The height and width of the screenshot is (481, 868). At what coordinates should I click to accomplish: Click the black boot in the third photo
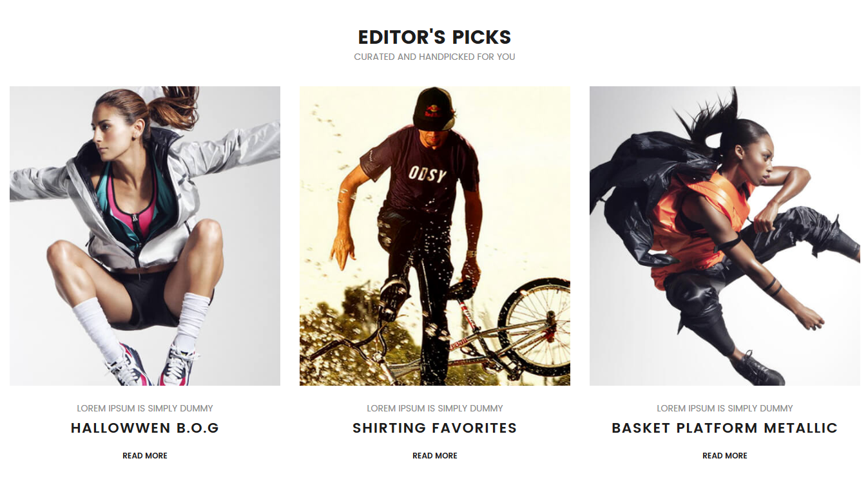[758, 369]
